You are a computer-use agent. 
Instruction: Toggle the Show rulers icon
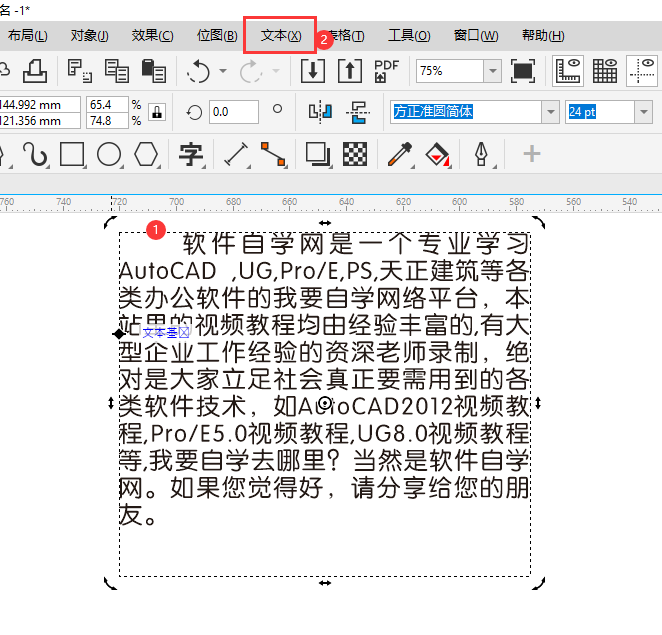click(x=568, y=71)
